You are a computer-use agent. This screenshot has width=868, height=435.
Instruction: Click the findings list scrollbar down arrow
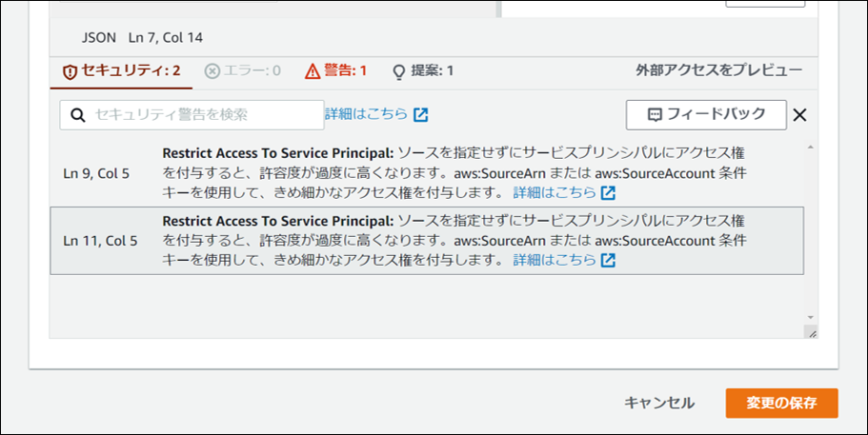811,317
